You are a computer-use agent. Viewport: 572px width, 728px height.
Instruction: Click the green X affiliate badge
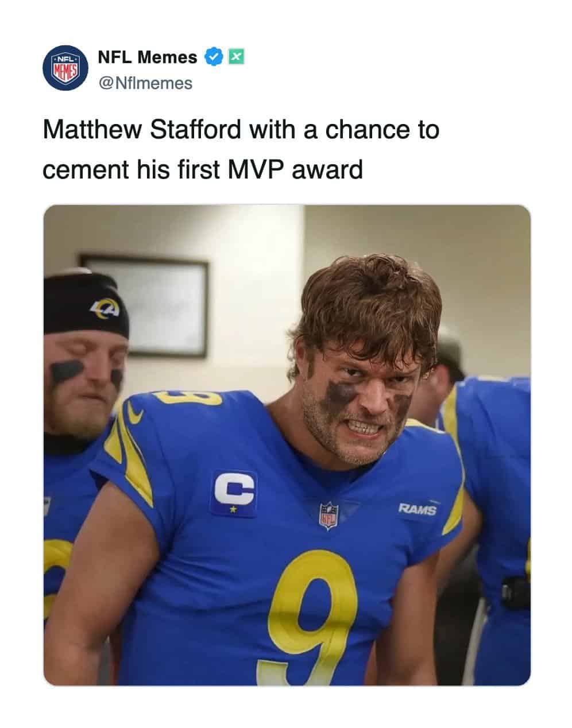tap(236, 56)
